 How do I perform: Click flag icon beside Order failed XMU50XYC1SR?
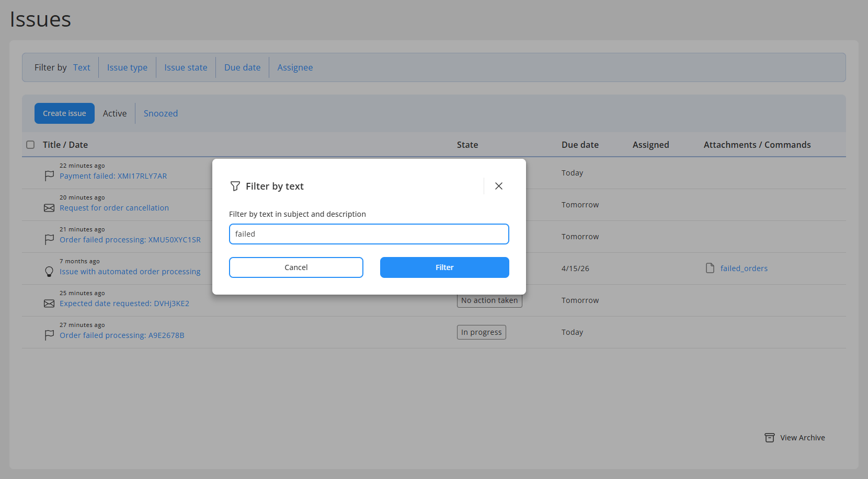(x=49, y=240)
